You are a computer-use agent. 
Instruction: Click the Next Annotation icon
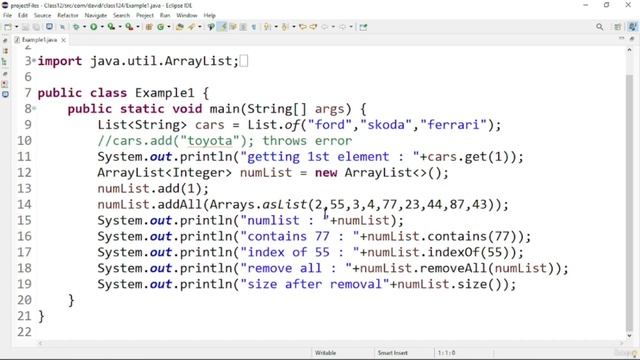(267, 27)
